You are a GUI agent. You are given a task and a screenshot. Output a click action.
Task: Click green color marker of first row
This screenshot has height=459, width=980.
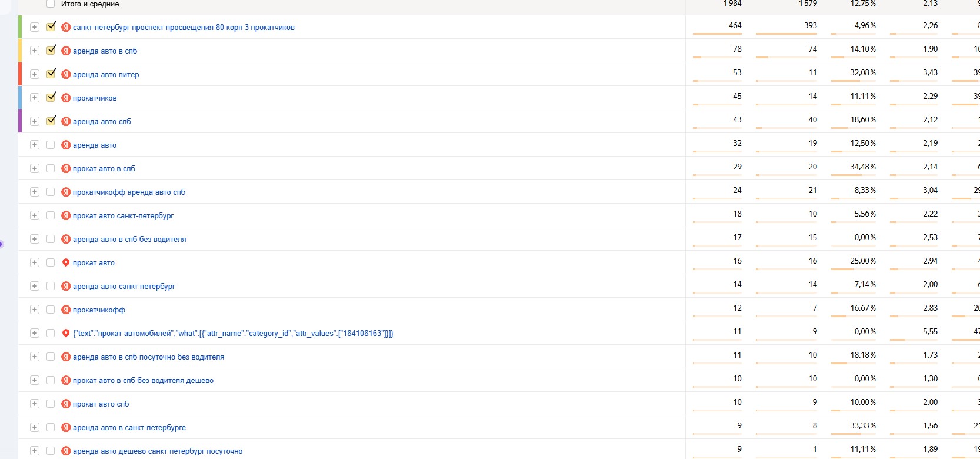click(x=20, y=26)
